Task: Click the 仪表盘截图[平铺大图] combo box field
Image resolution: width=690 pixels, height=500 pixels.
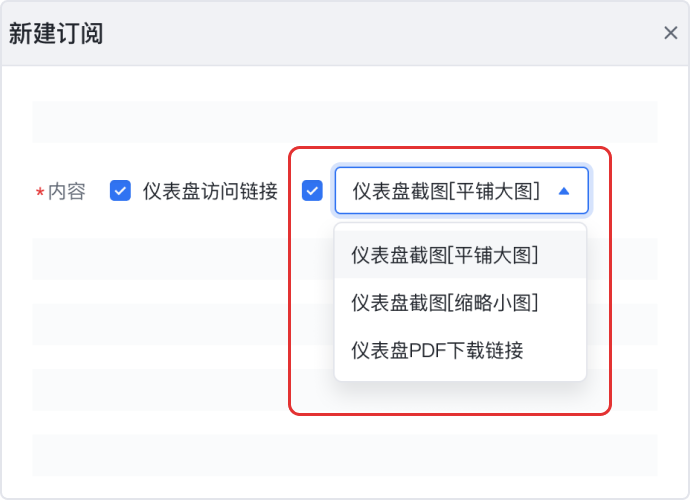Action: tap(446, 191)
